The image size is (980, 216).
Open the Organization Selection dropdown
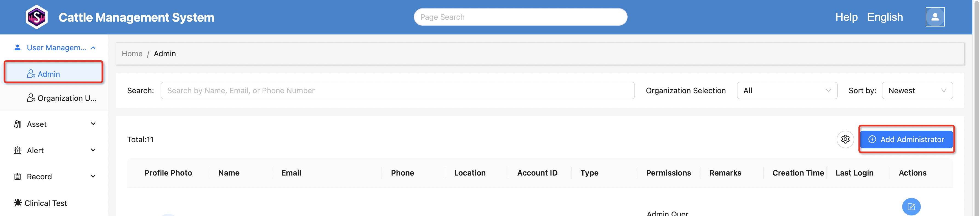787,91
